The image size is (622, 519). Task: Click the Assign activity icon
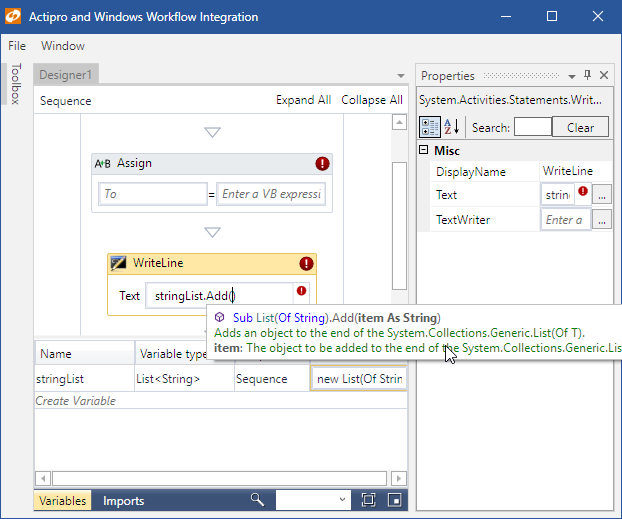coord(102,163)
